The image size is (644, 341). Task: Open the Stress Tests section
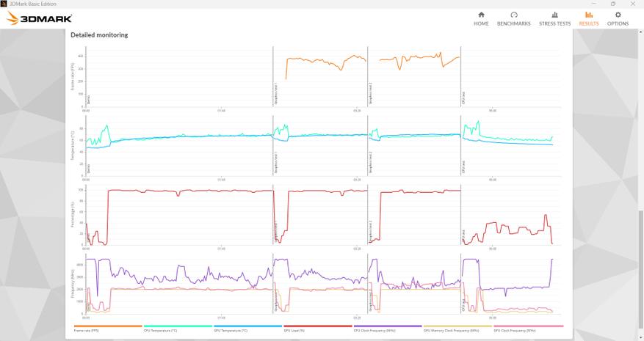pyautogui.click(x=554, y=19)
